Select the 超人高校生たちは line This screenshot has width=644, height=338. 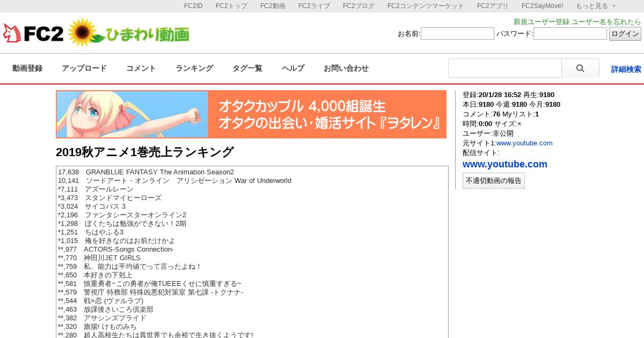156,335
